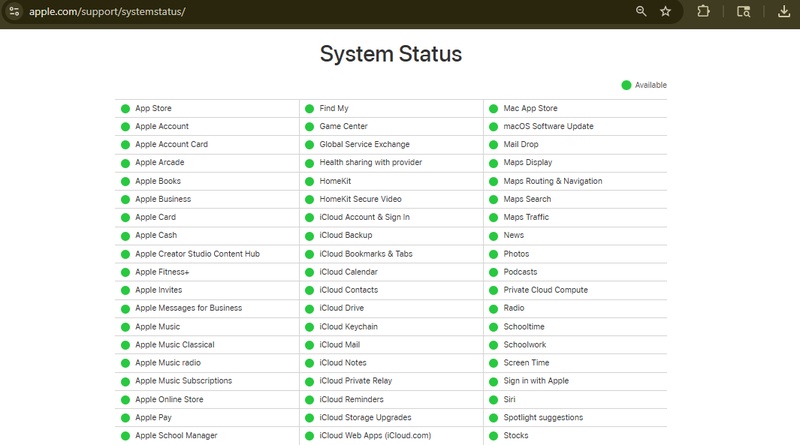Click the green status dot for App Store
The image size is (800, 445).
pos(125,109)
